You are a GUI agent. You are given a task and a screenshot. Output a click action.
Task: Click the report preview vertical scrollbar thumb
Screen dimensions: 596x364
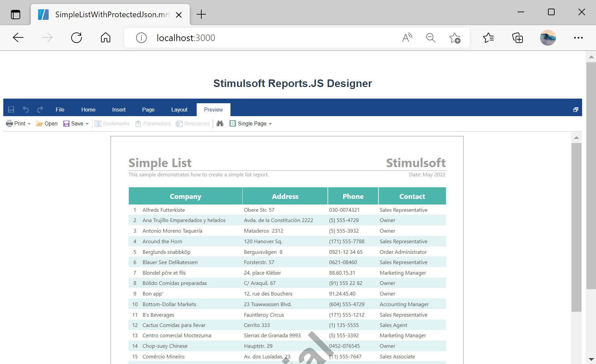576,227
